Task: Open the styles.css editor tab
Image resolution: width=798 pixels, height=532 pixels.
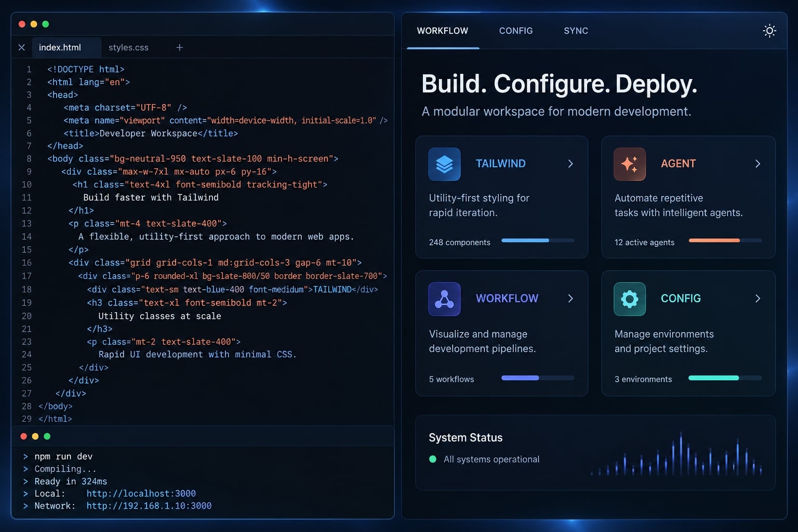Action: pos(128,47)
